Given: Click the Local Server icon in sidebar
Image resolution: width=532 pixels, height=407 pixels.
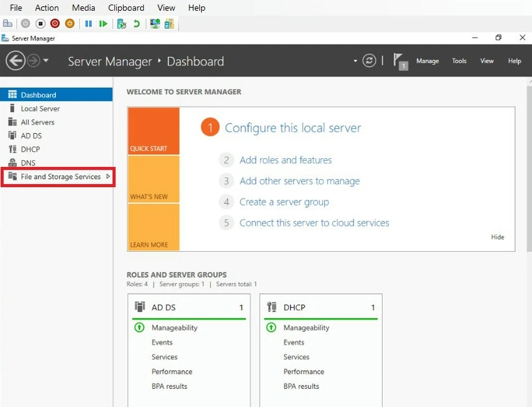Looking at the screenshot, I should pos(12,108).
